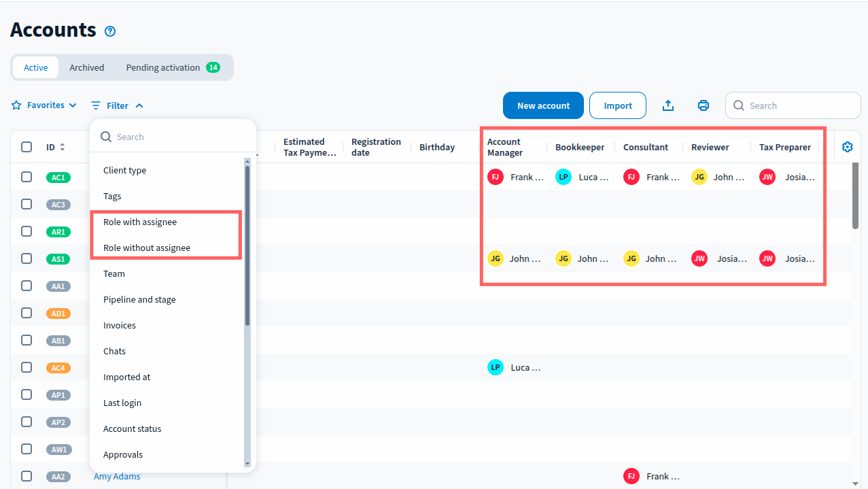The image size is (868, 489).
Task: Select Pipeline and stage filter option
Action: 139,300
